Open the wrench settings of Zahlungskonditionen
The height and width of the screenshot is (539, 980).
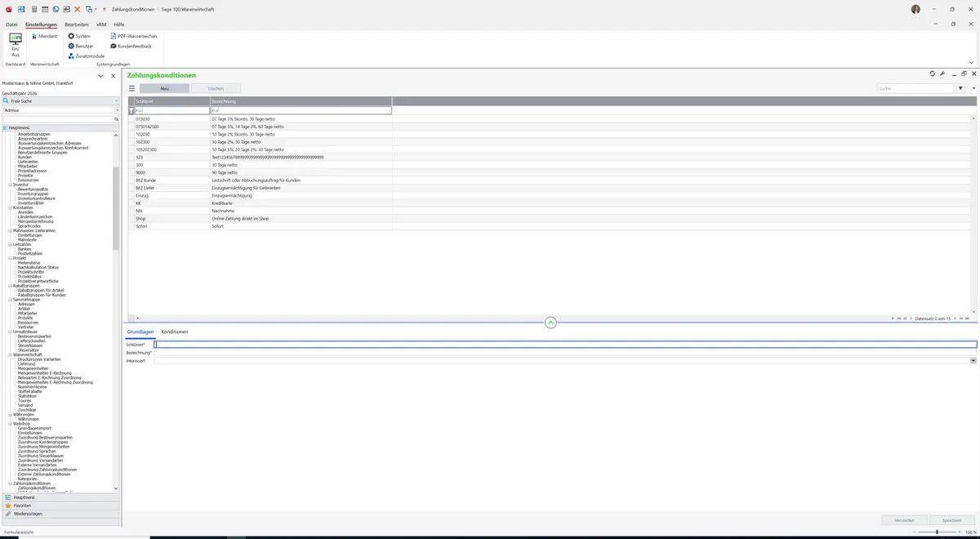942,73
